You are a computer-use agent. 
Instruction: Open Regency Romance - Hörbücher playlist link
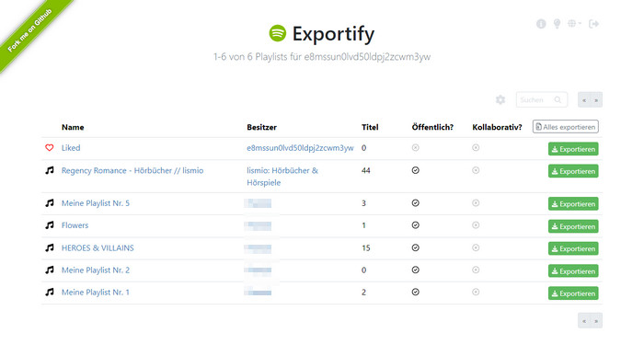point(132,170)
